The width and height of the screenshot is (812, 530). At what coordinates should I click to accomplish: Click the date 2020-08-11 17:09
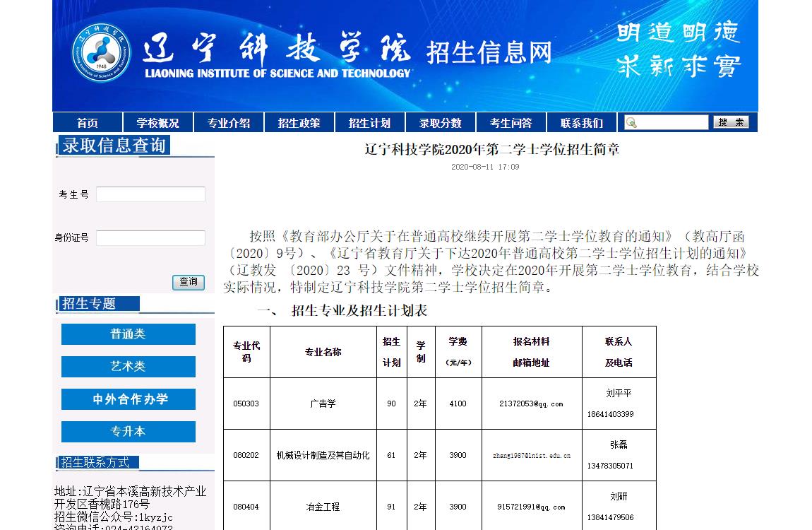point(484,167)
